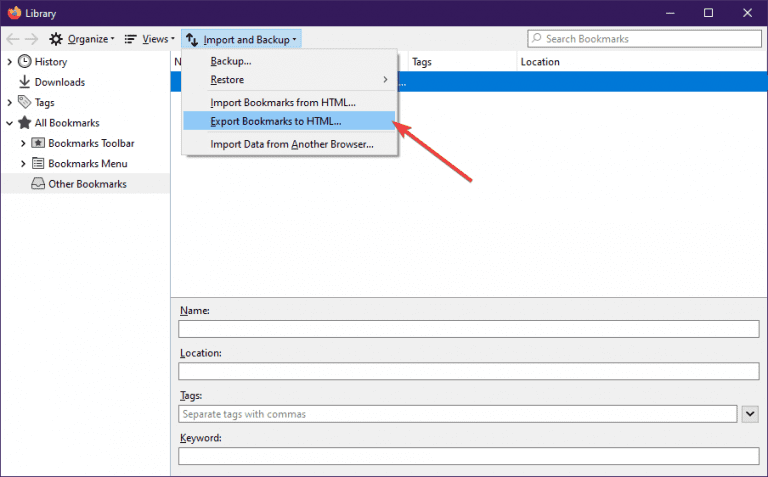Click the back navigation arrow
The width and height of the screenshot is (768, 477).
[13, 39]
